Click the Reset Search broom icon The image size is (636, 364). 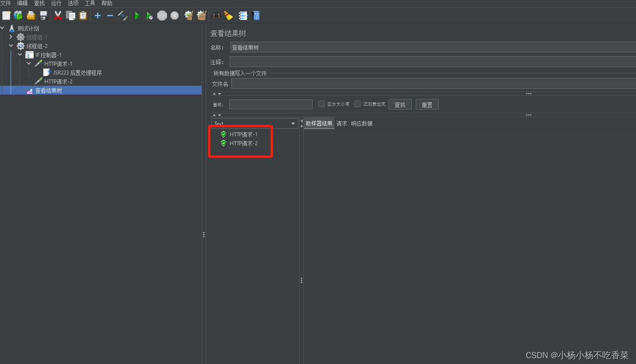[x=229, y=16]
